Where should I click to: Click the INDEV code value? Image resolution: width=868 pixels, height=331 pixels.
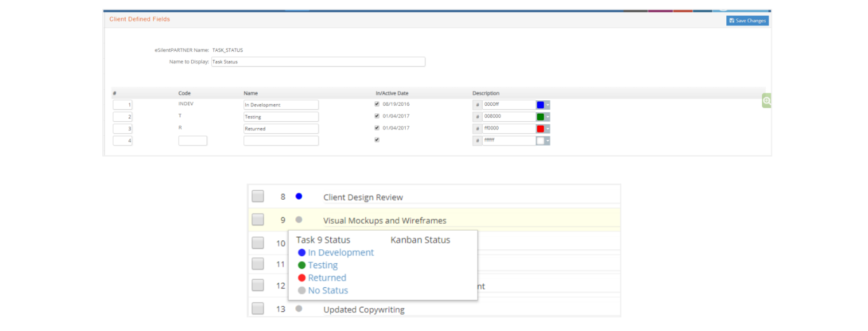pos(186,103)
